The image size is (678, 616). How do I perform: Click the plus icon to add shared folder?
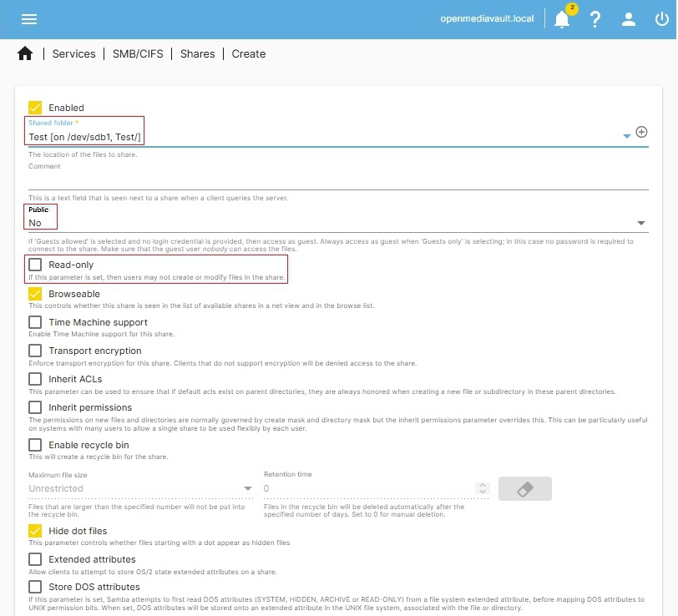point(642,132)
